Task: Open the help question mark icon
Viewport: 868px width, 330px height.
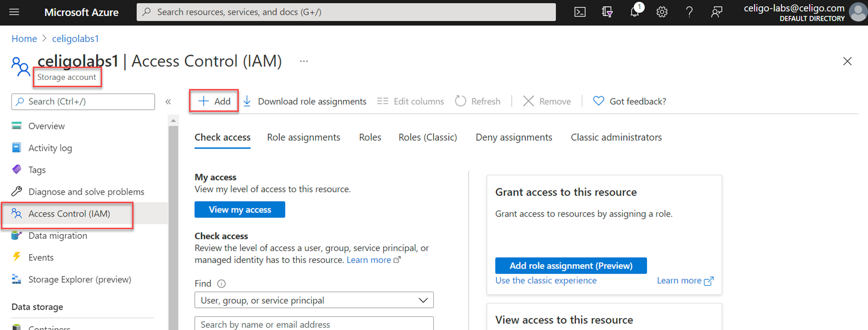Action: (689, 12)
